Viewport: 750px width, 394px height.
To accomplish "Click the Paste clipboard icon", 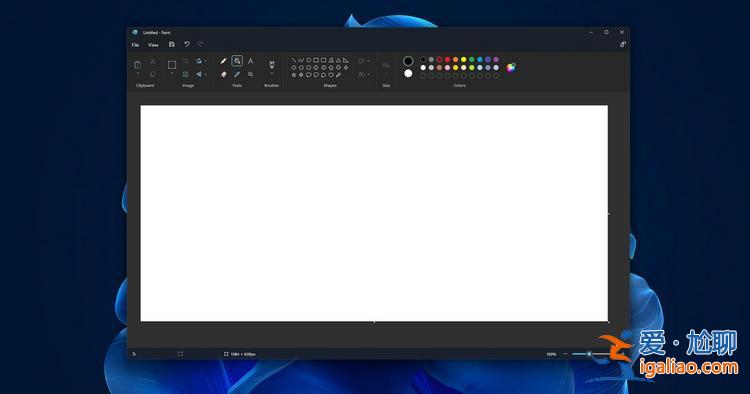I will pyautogui.click(x=138, y=65).
